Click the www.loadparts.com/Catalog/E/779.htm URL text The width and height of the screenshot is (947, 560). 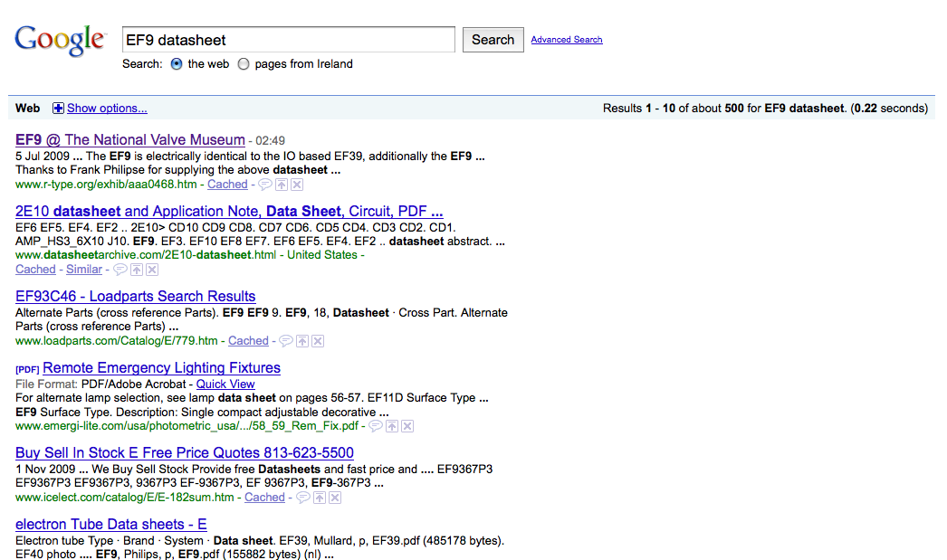(116, 341)
